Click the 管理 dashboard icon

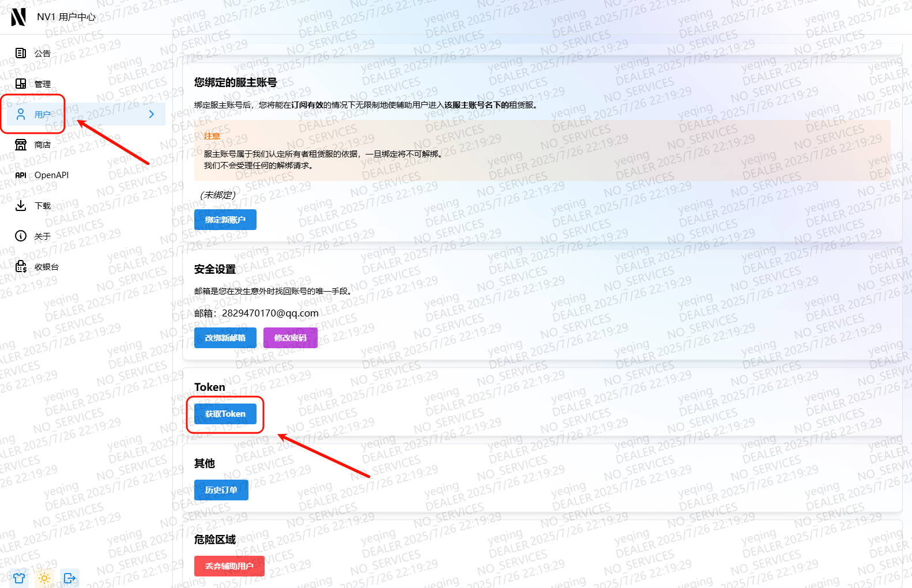[x=21, y=84]
